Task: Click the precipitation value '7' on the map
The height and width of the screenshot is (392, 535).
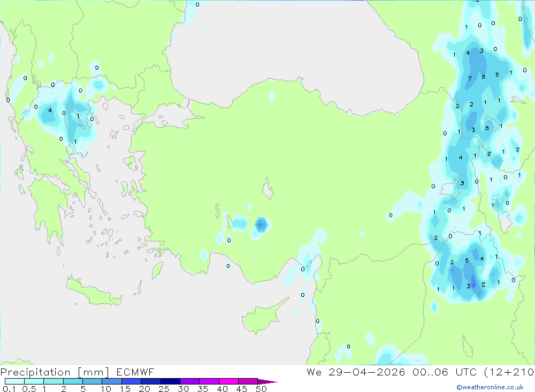Action: [x=470, y=79]
